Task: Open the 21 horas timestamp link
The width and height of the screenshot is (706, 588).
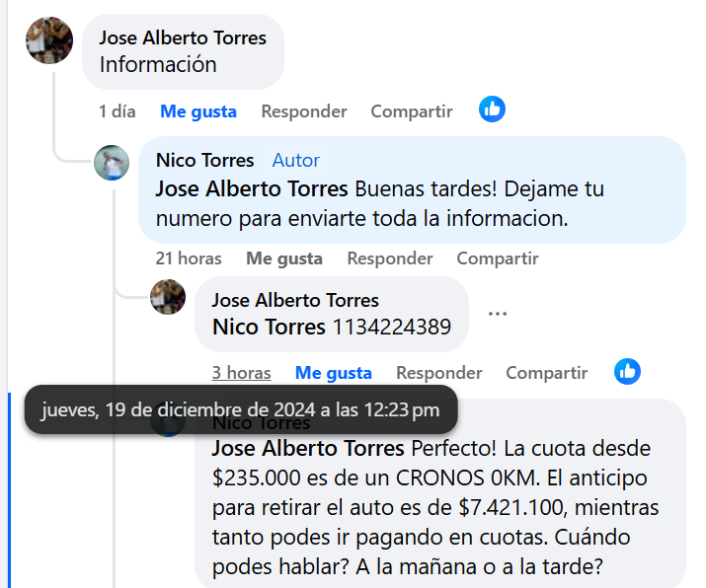Action: [x=189, y=258]
